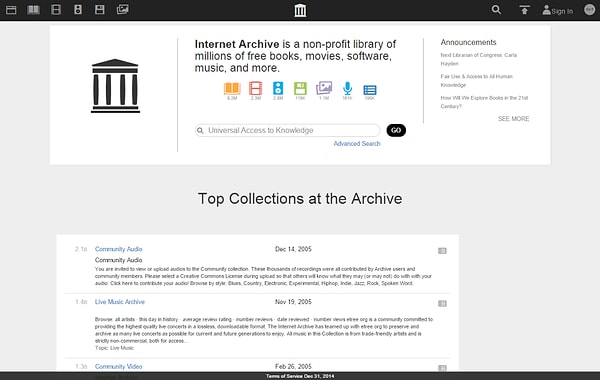The width and height of the screenshot is (600, 380).
Task: Click the black GO button
Action: coord(396,130)
